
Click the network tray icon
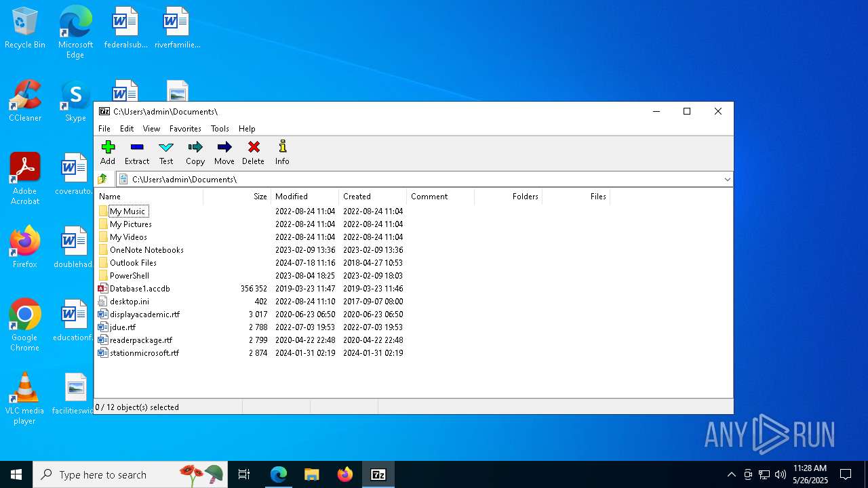[x=764, y=474]
